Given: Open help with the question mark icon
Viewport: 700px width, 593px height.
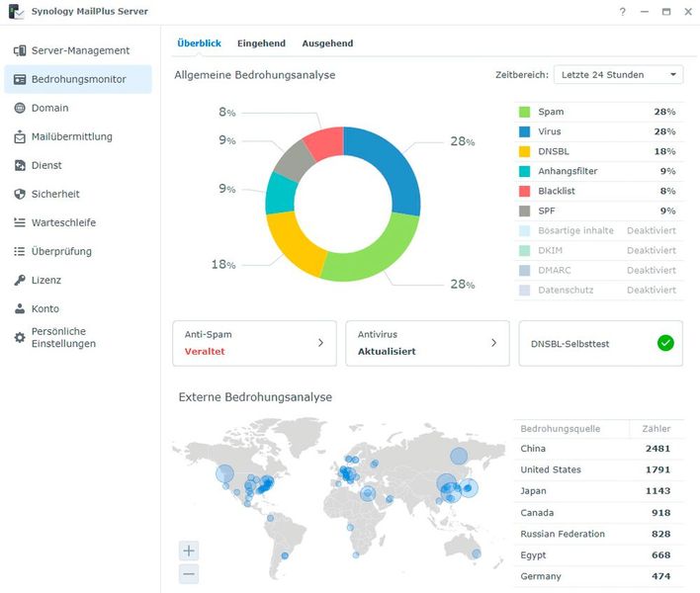Looking at the screenshot, I should coord(622,12).
